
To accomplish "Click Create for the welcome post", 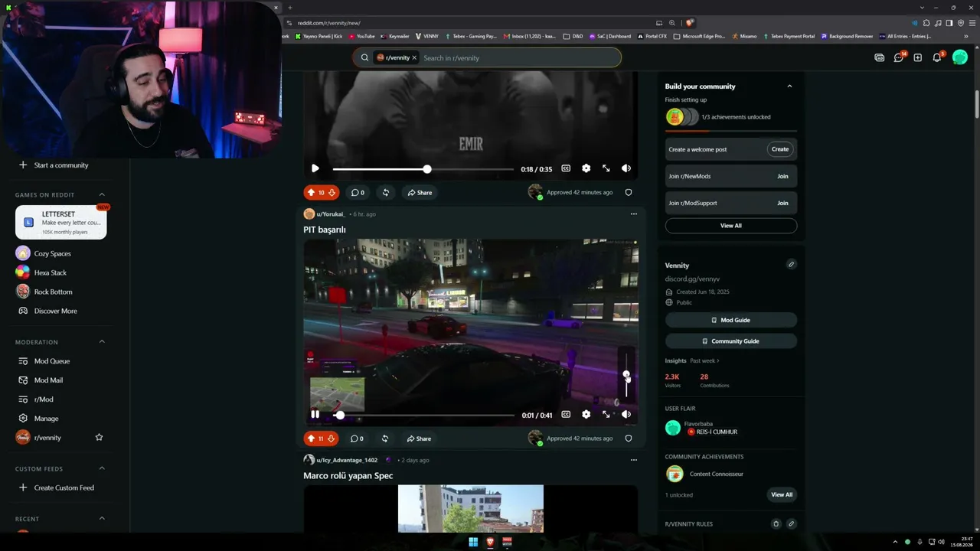I will coord(780,149).
